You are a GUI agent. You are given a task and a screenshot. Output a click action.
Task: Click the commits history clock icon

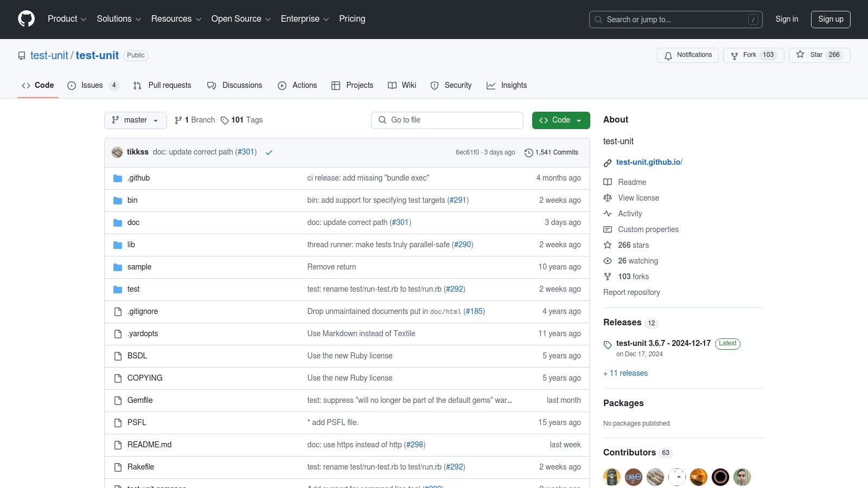click(x=529, y=153)
